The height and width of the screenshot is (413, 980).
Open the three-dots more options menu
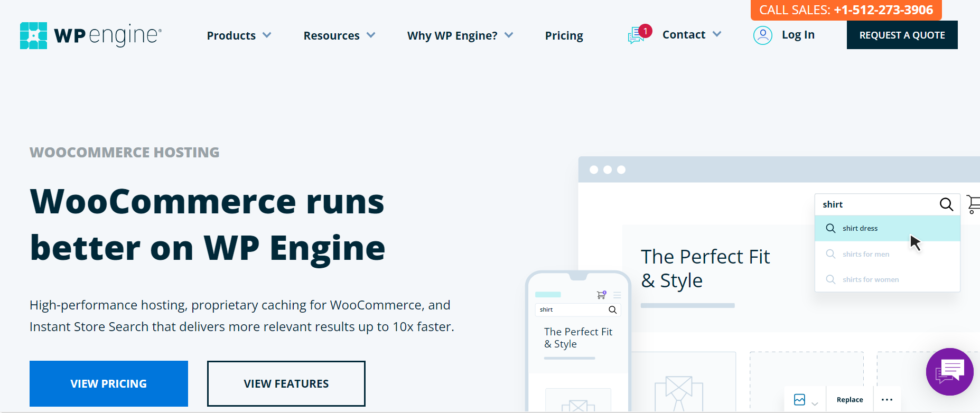(x=887, y=400)
